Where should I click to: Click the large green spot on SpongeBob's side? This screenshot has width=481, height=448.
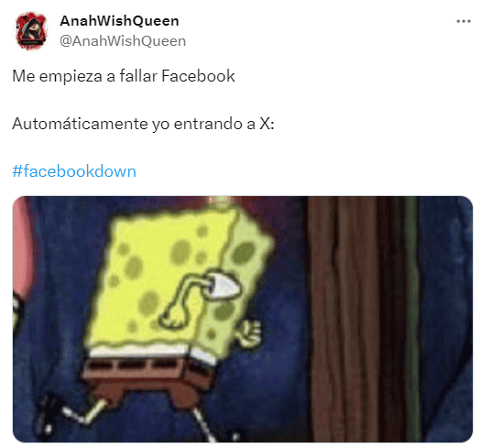tap(244, 253)
